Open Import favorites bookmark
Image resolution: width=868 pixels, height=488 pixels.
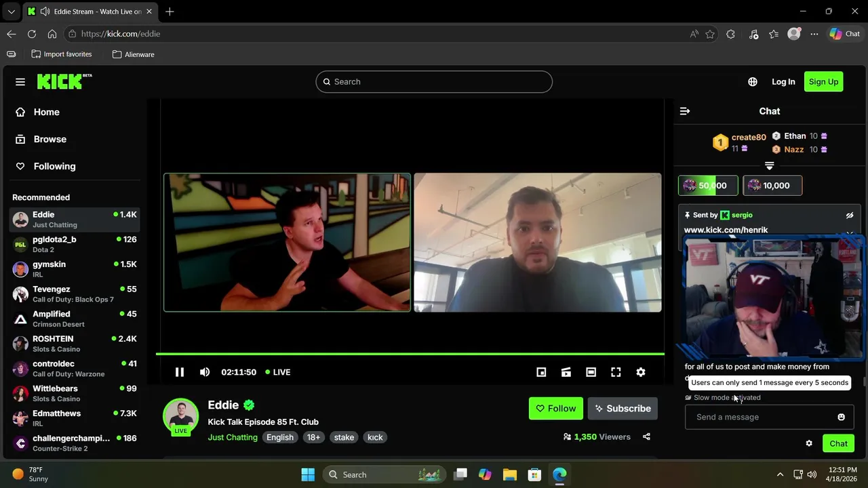tap(62, 54)
